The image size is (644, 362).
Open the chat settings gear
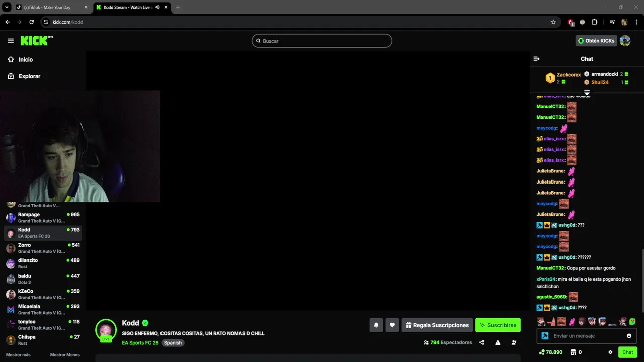tap(610, 352)
